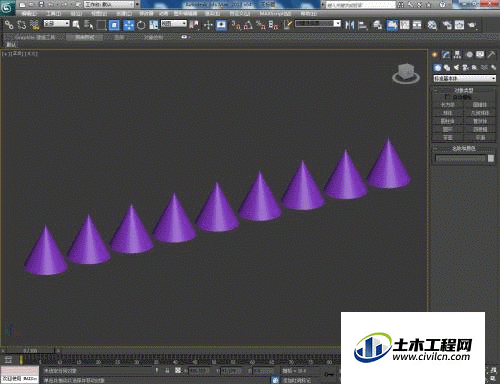The height and width of the screenshot is (384, 500).
Task: Open the selection filter dropdown
Action: coord(57,23)
